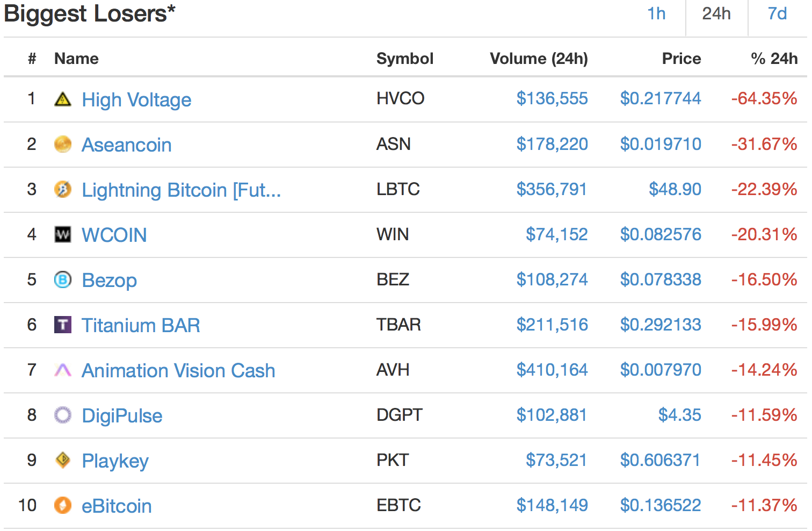812x531 pixels.
Task: Click the Lightning Bitcoin coin icon
Action: point(63,189)
